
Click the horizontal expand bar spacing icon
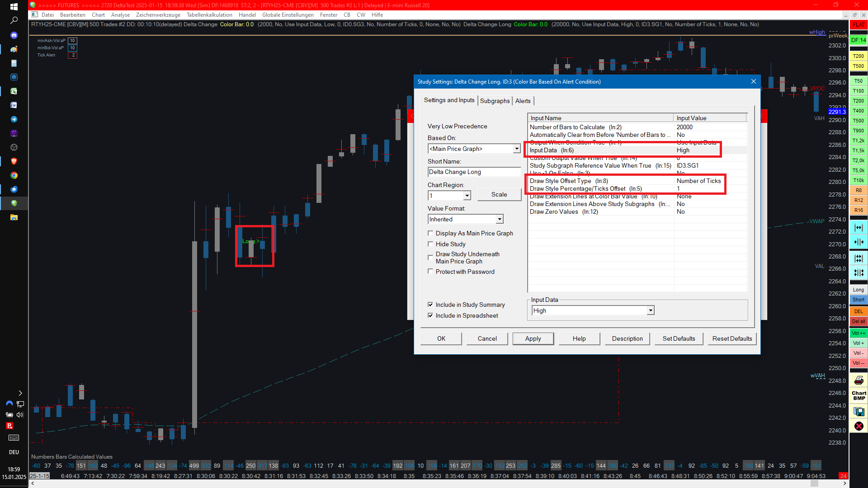[x=859, y=228]
